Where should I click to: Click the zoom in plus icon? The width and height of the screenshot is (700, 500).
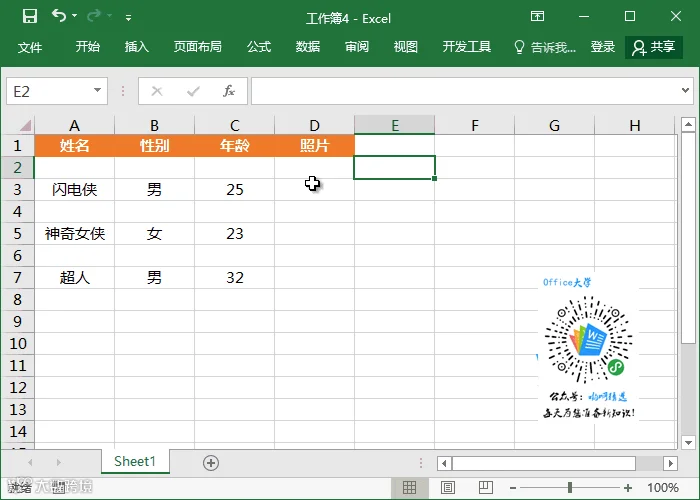(628, 488)
